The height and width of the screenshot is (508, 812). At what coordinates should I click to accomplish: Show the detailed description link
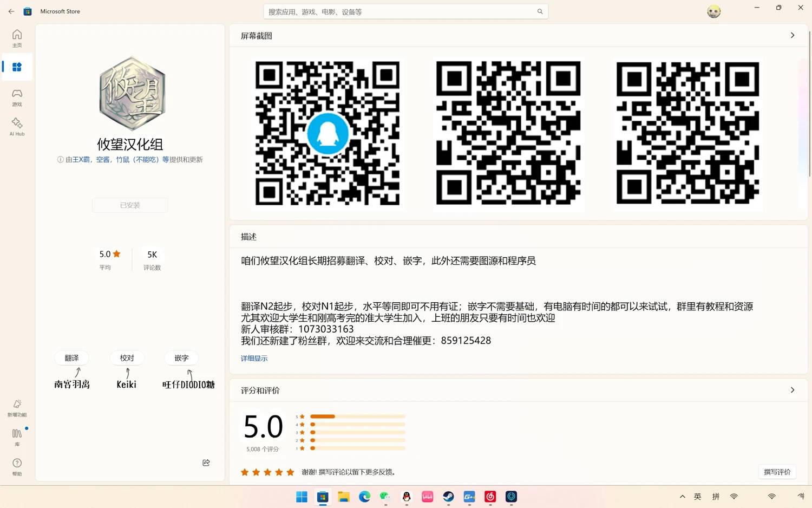point(254,358)
